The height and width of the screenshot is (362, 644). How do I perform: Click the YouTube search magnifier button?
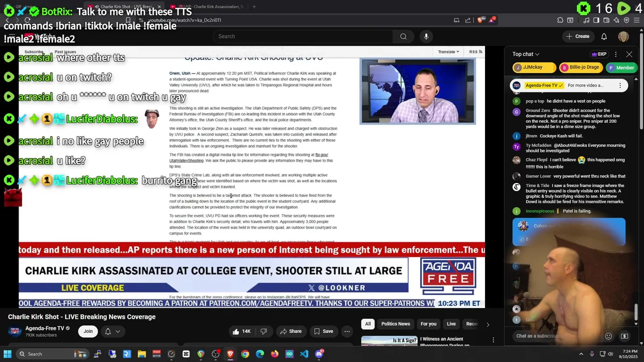[x=403, y=36]
